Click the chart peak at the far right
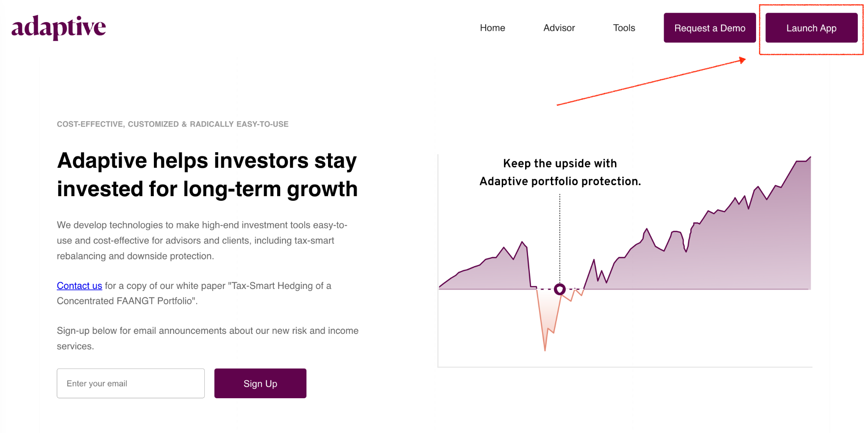Viewport: 868px width, 433px height. tap(809, 158)
